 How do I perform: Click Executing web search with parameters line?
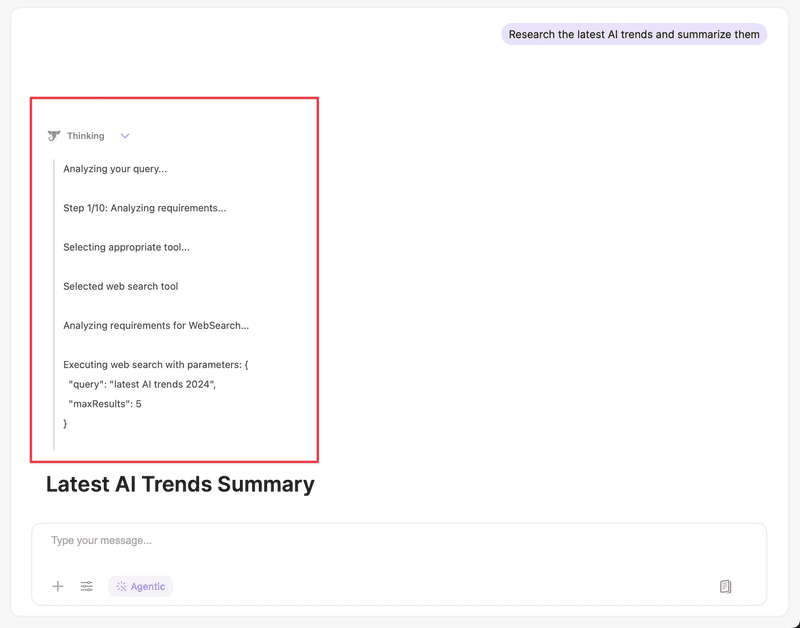[155, 364]
